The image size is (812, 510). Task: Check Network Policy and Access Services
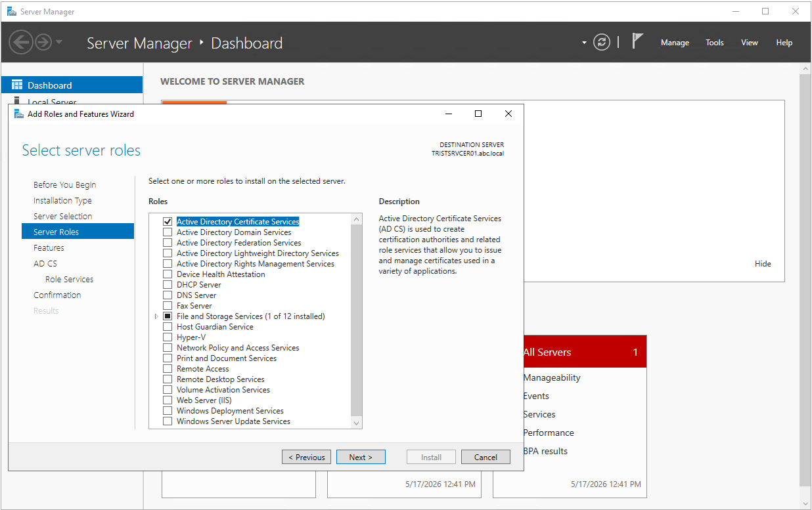[168, 348]
